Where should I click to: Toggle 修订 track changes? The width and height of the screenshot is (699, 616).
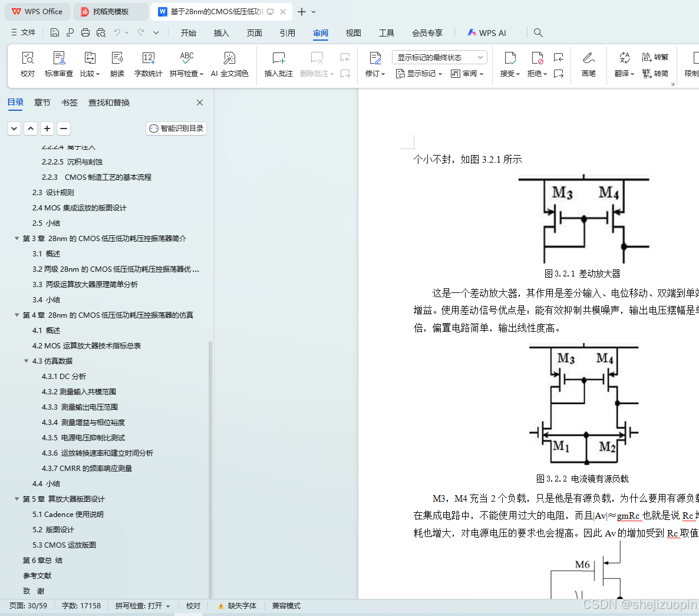coord(375,65)
